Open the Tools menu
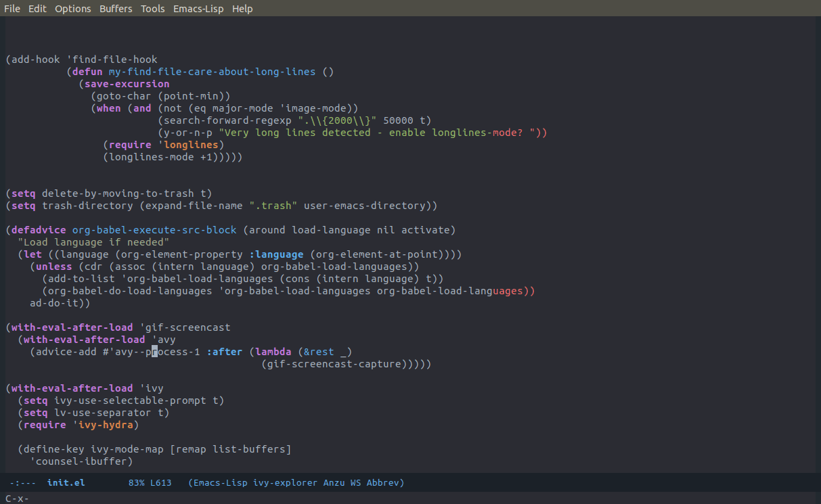 coord(153,9)
